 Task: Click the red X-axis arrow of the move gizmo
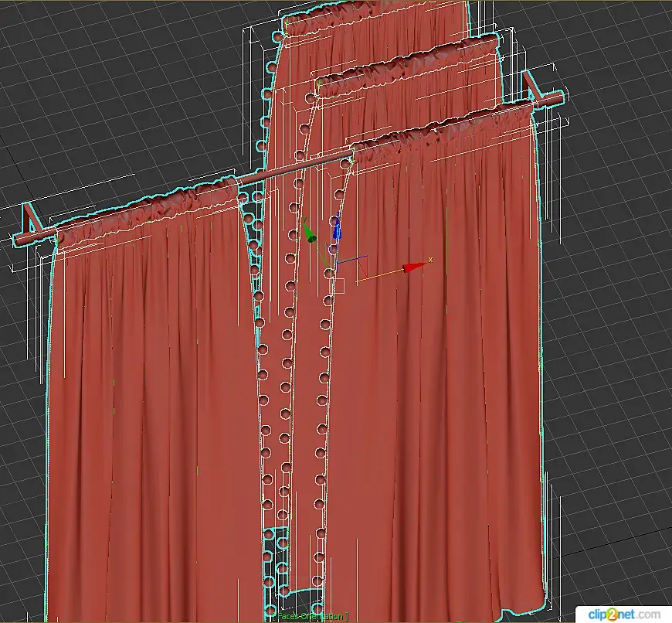(x=413, y=267)
